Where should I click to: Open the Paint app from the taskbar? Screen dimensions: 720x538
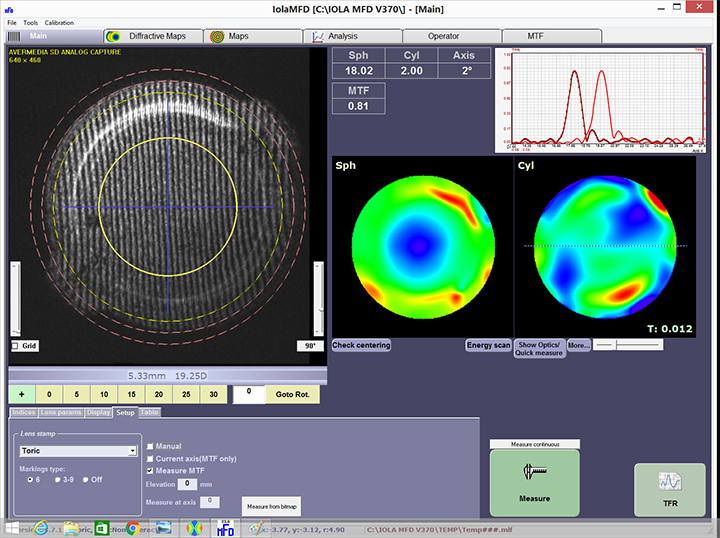[x=256, y=528]
